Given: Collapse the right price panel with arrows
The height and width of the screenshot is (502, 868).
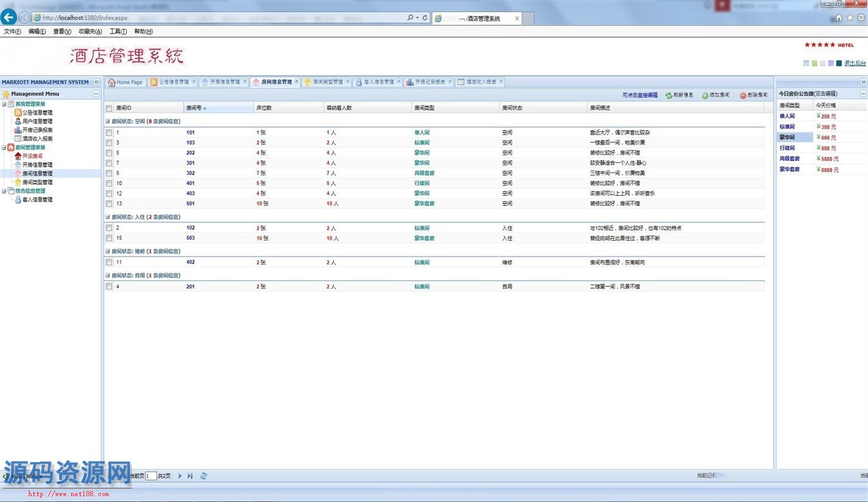Looking at the screenshot, I should 863,82.
